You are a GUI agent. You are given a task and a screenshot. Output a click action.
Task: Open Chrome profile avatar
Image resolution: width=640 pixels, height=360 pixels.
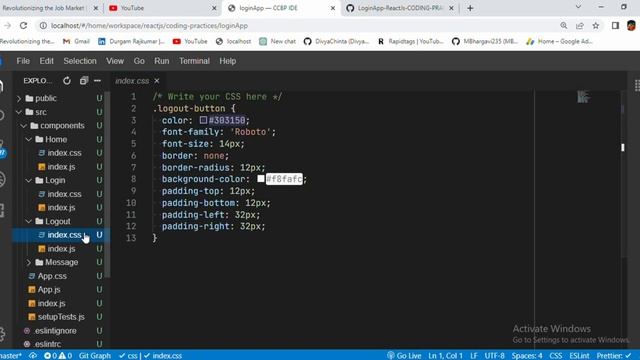pyautogui.click(x=631, y=25)
